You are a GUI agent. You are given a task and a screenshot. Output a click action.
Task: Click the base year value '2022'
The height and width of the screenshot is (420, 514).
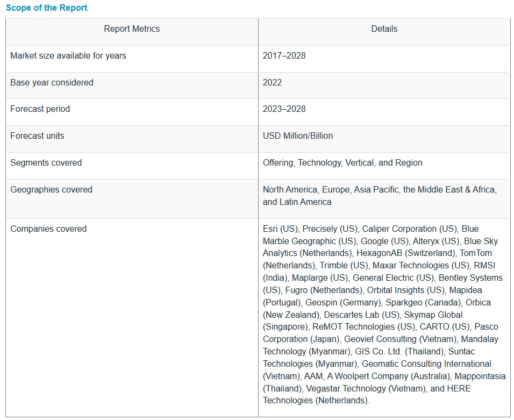pos(272,83)
